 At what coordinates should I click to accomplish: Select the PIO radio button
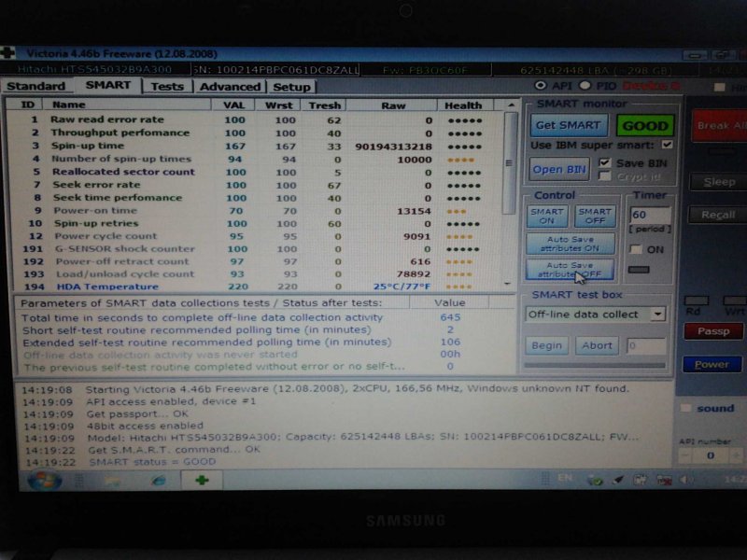[x=587, y=86]
